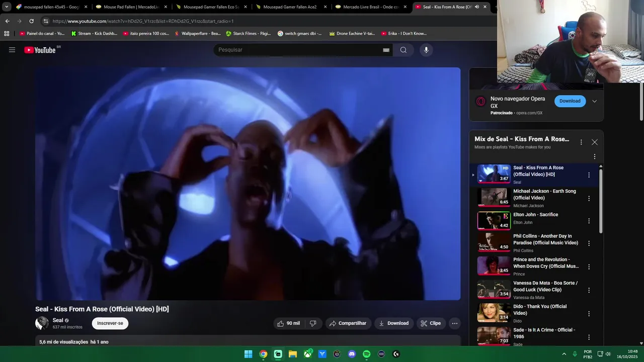Open options for Dido Thank You entry
644x362 pixels.
tap(589, 314)
